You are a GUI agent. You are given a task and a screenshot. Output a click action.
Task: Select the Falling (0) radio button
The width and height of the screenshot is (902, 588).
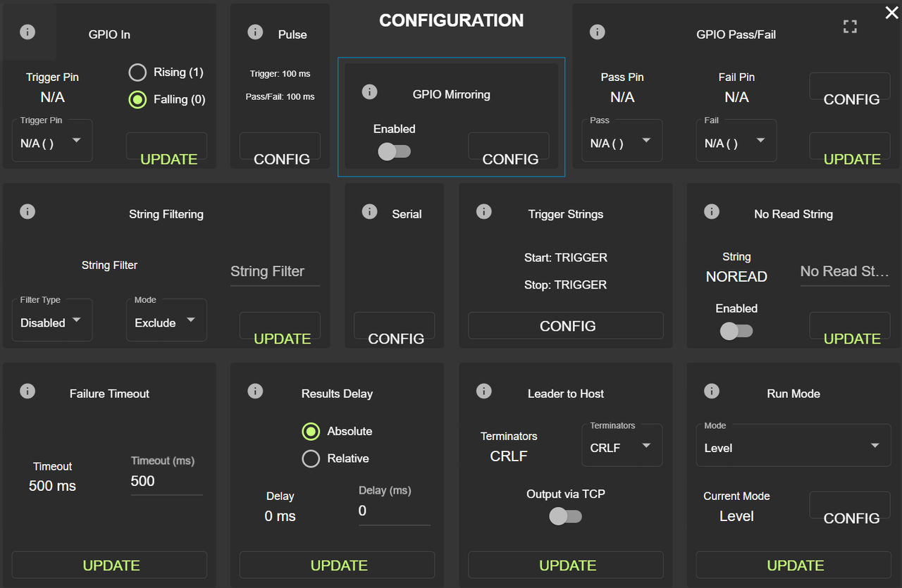tap(137, 100)
